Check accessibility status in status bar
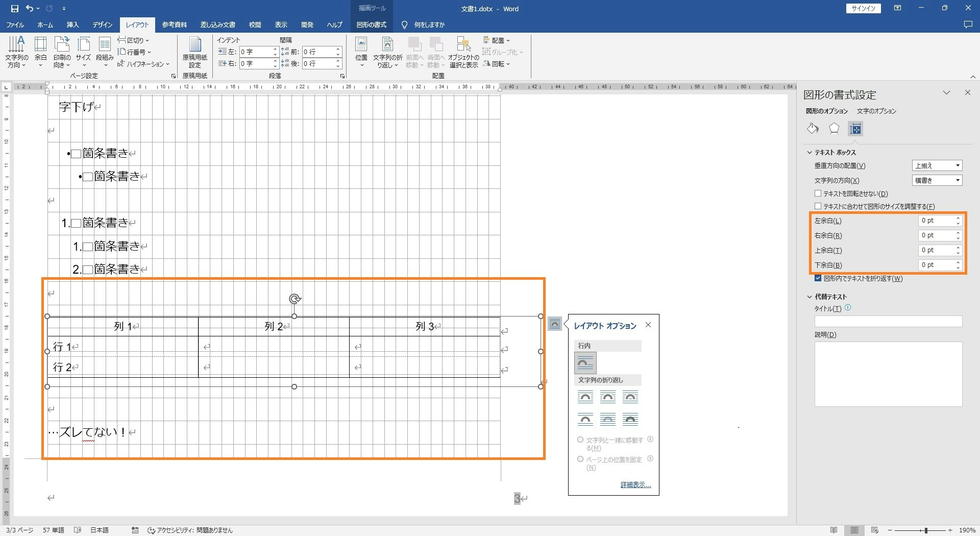The image size is (980, 536). click(190, 530)
